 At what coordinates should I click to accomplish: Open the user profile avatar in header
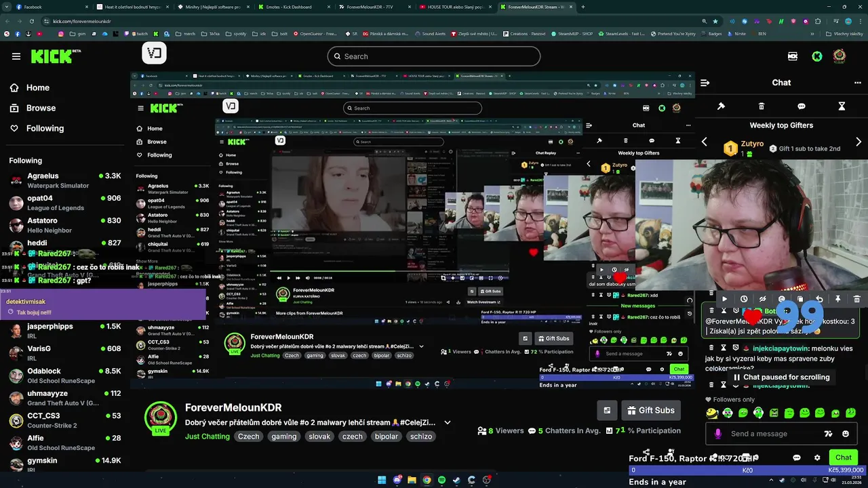[x=840, y=56]
